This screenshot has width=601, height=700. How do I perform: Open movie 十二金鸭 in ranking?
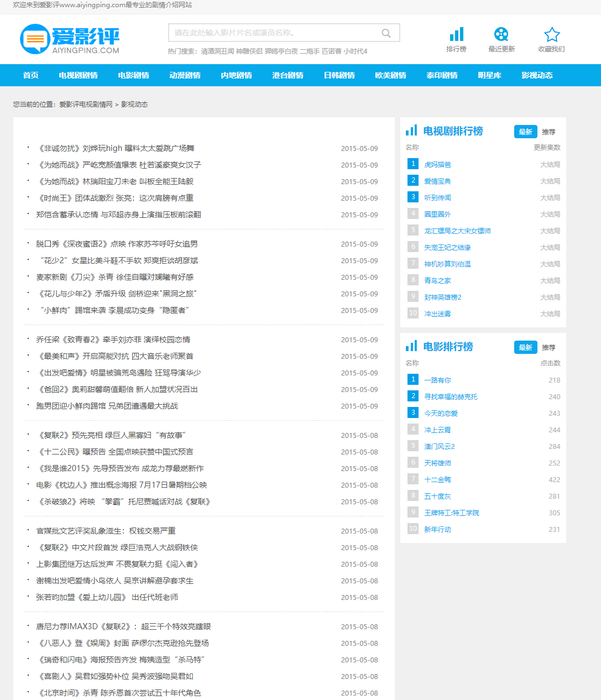click(437, 480)
